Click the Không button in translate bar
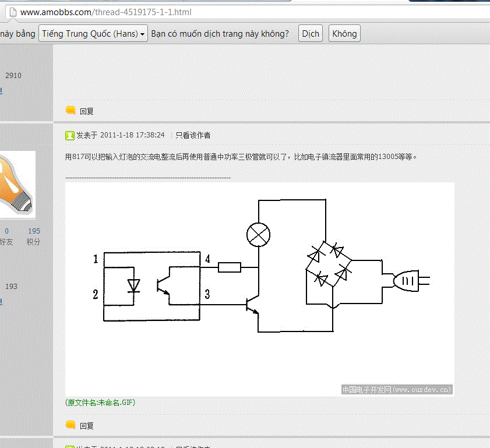This screenshot has width=490, height=448. [344, 33]
